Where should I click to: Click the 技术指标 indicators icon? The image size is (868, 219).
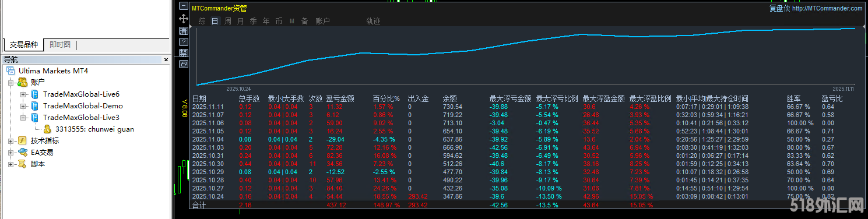pyautogui.click(x=23, y=141)
